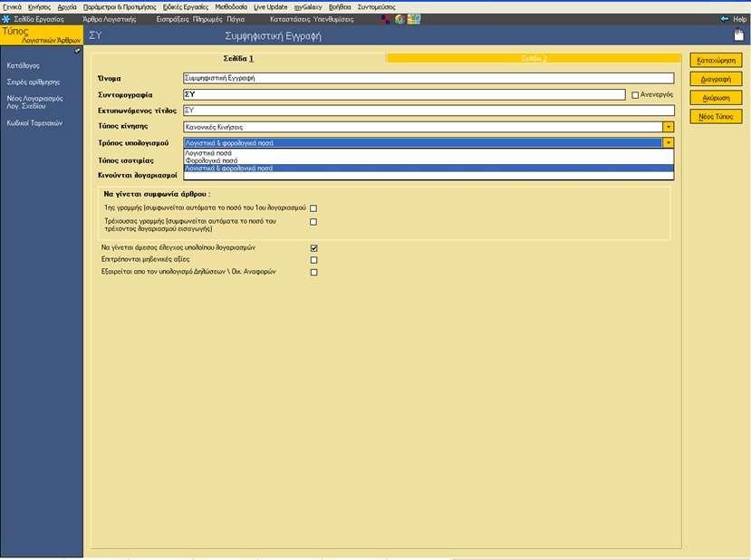The image size is (751, 560).
Task: Open Πάγια in the toolbar
Action: click(x=236, y=19)
